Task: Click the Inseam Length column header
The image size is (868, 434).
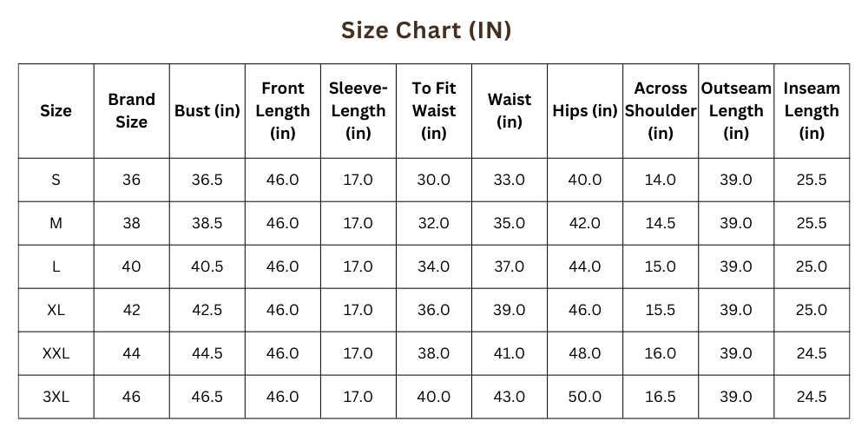Action: pos(812,111)
